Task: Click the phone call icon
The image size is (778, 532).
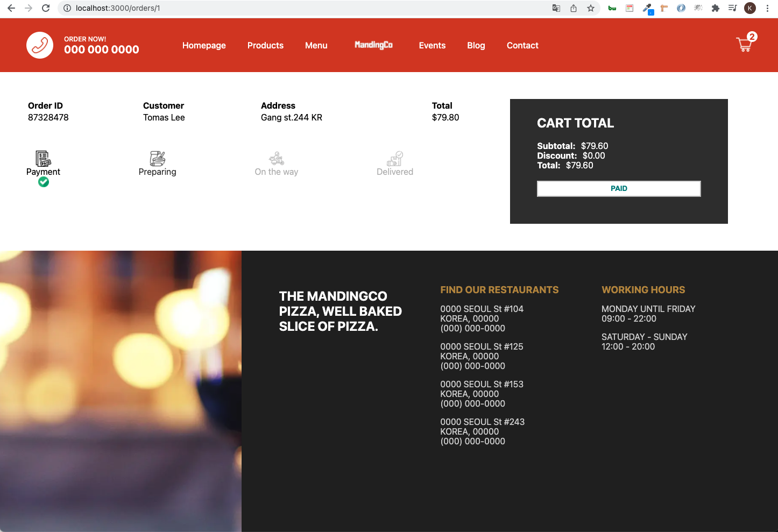Action: click(40, 45)
